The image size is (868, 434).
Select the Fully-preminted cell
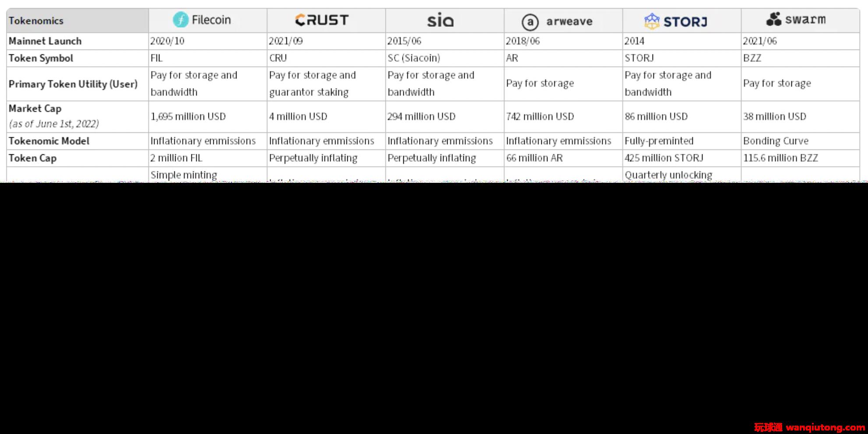682,141
